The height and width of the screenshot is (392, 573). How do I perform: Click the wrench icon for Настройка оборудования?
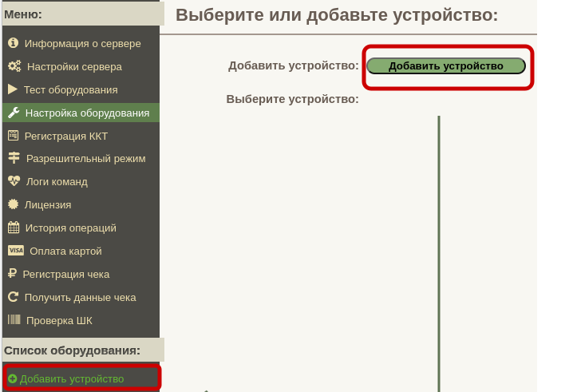14,113
